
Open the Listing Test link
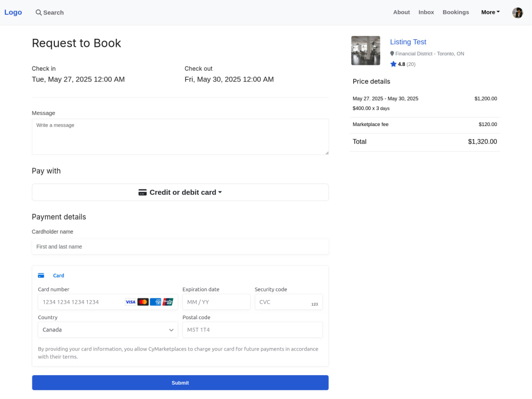tap(408, 41)
